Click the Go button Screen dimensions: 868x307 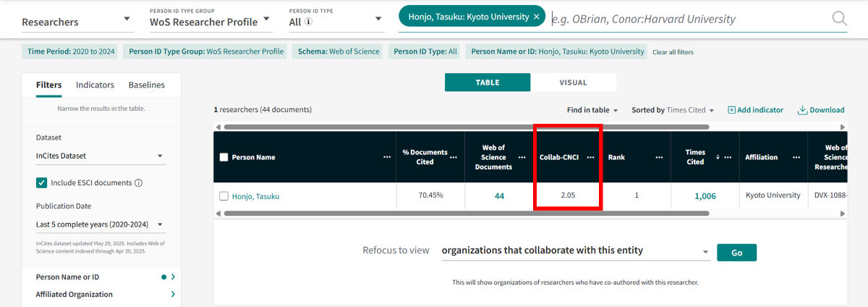[736, 252]
